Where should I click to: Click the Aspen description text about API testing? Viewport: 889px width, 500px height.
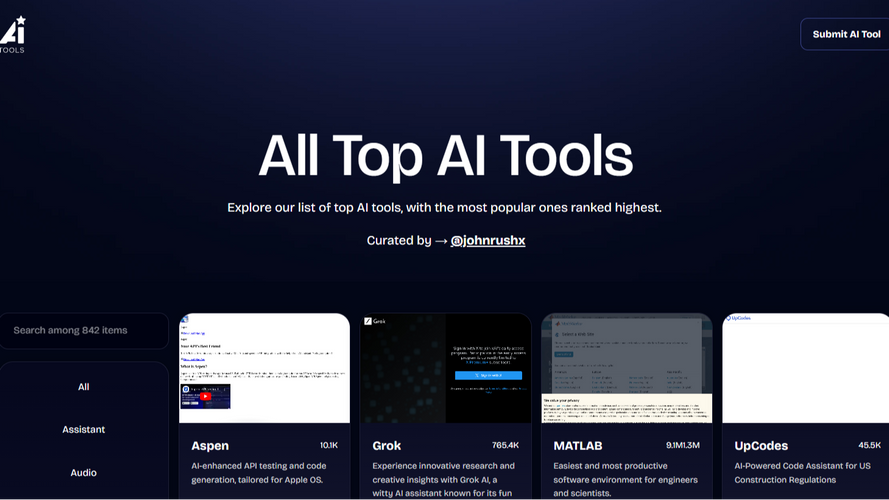[259, 473]
